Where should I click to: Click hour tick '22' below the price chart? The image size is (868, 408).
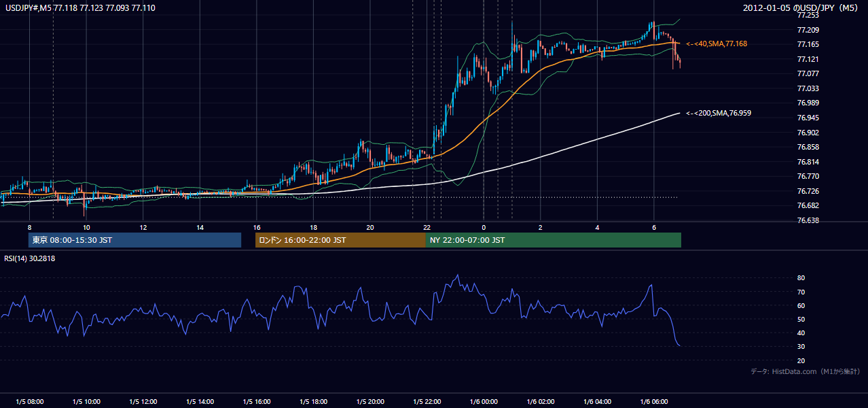427,227
